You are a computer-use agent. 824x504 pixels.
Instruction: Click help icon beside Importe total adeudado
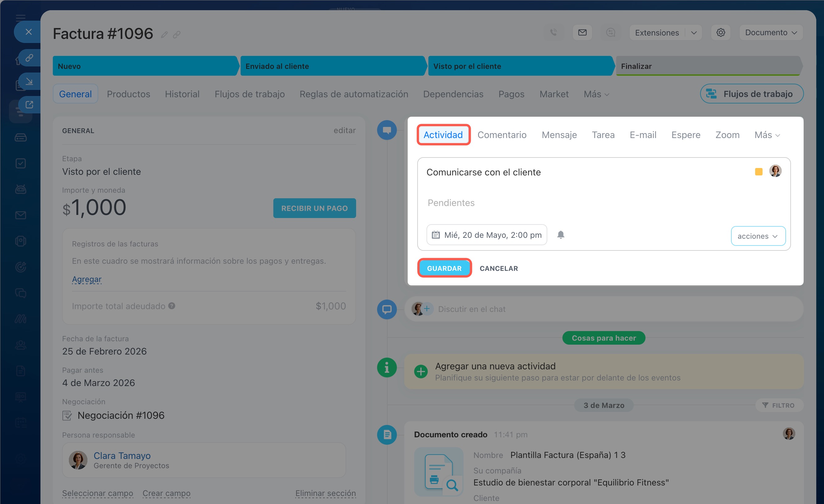[x=171, y=306]
